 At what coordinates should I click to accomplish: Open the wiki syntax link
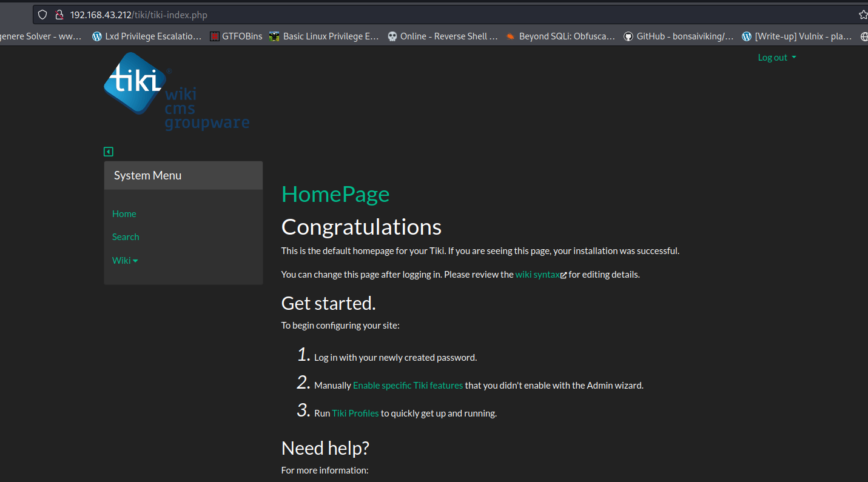537,274
